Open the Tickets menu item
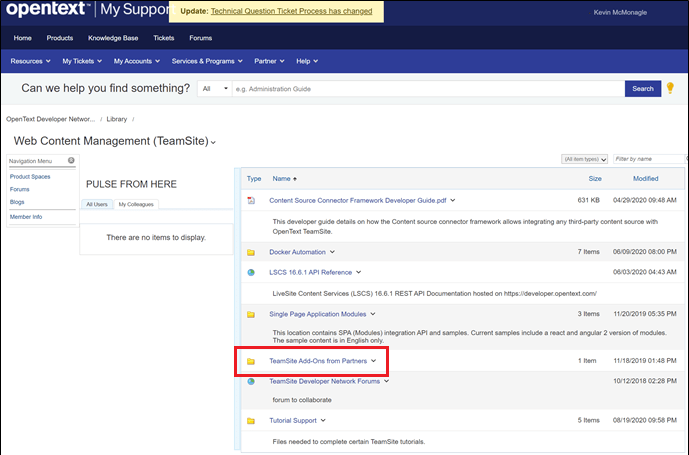 coord(163,38)
